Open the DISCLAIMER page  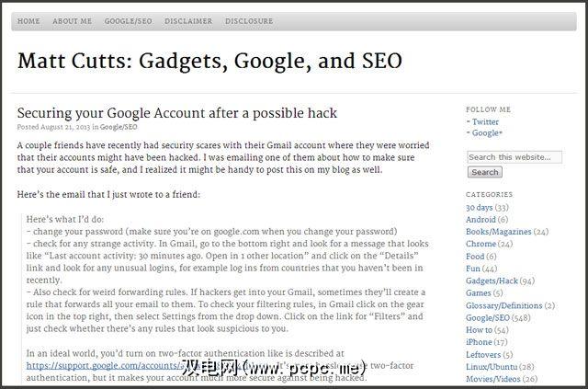coord(188,20)
